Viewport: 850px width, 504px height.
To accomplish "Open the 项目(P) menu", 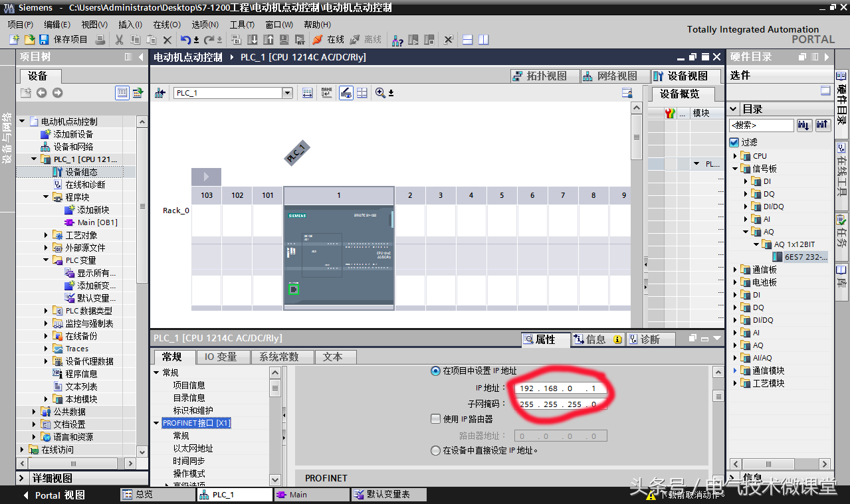I will click(21, 25).
